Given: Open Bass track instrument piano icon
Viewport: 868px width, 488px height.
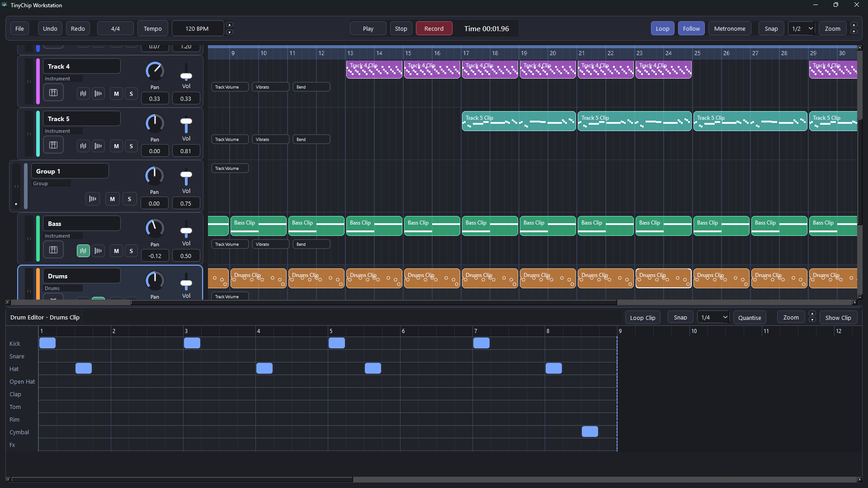Looking at the screenshot, I should (x=53, y=250).
